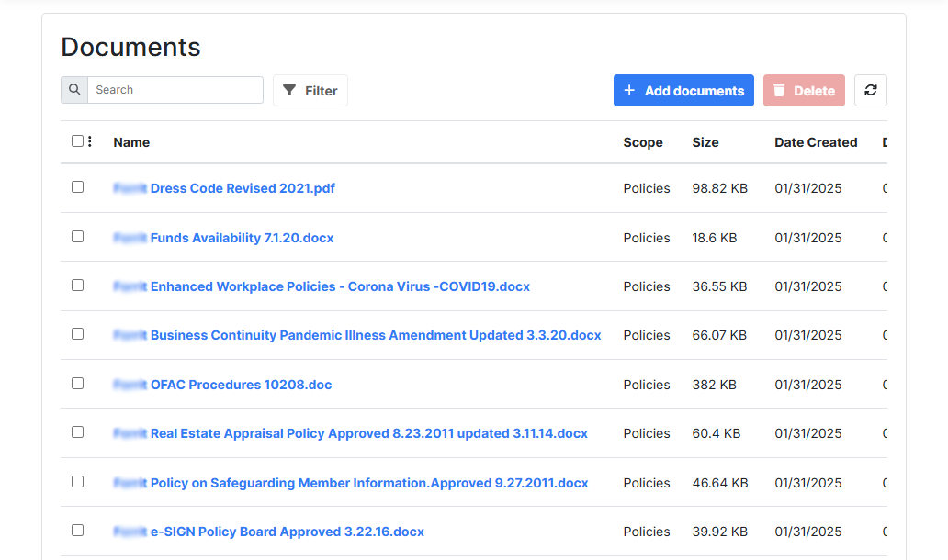
Task: Sort by the Size column header
Action: click(705, 142)
